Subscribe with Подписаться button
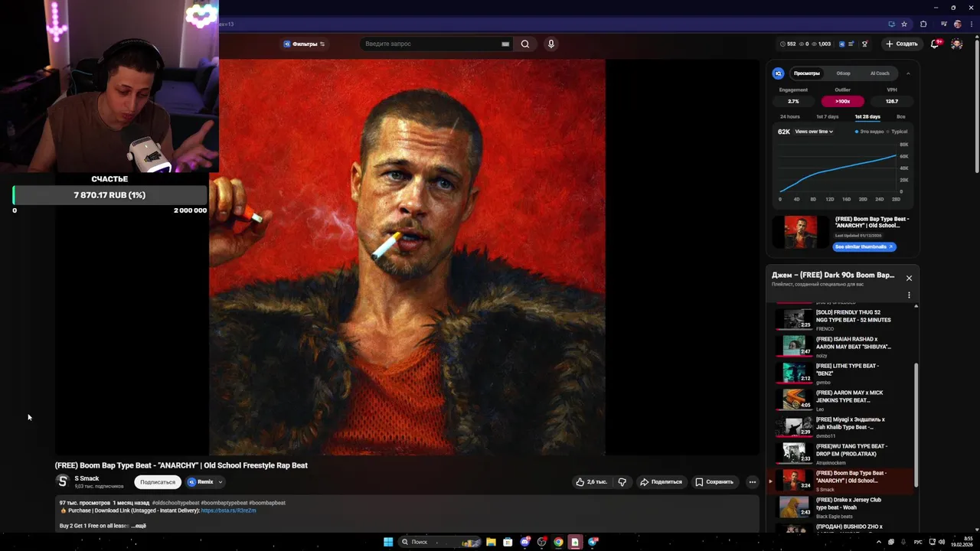The image size is (980, 551). pyautogui.click(x=158, y=482)
